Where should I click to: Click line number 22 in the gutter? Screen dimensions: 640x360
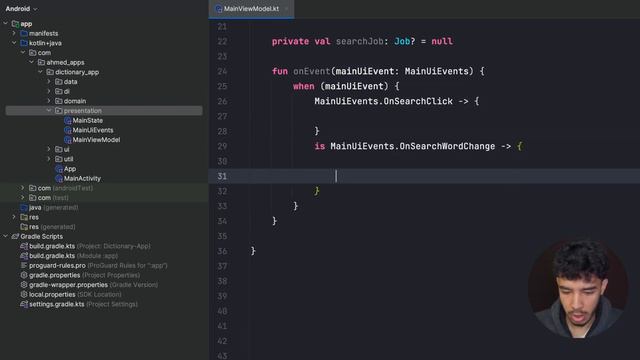coord(222,41)
